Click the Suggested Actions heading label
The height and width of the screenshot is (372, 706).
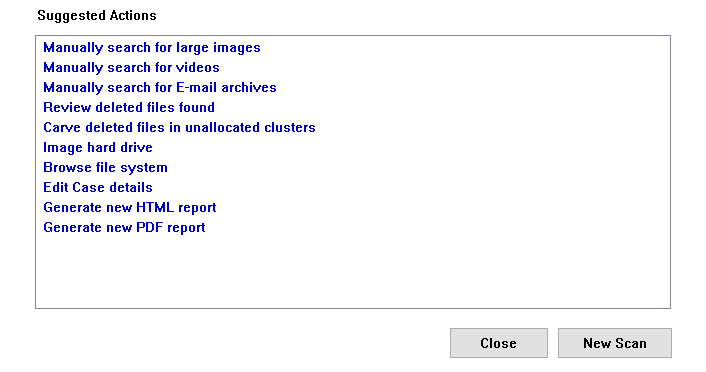(97, 16)
